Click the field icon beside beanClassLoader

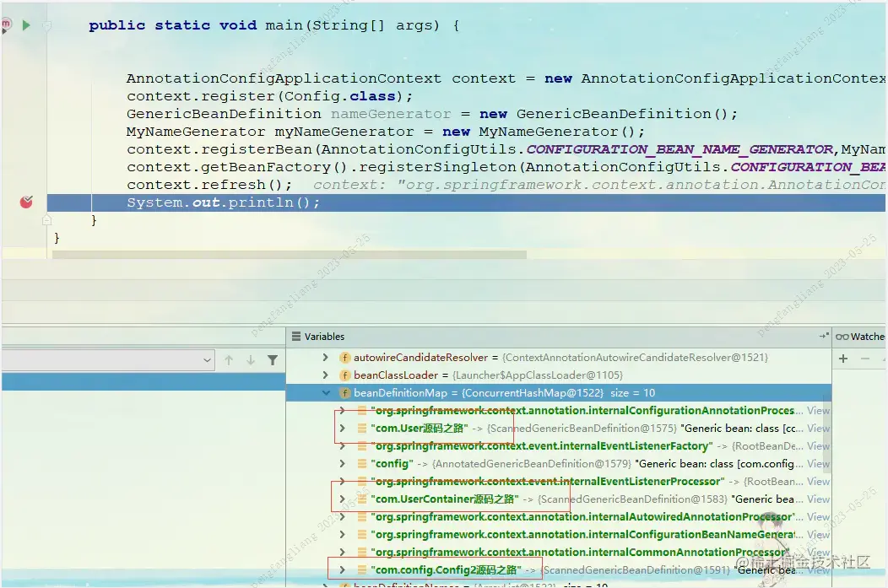pyautogui.click(x=344, y=375)
